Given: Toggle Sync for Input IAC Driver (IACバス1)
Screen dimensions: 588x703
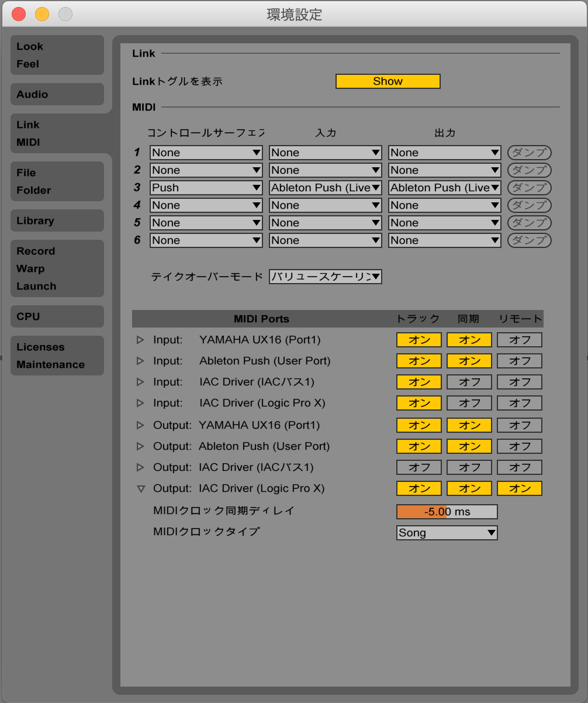Looking at the screenshot, I should tap(469, 382).
